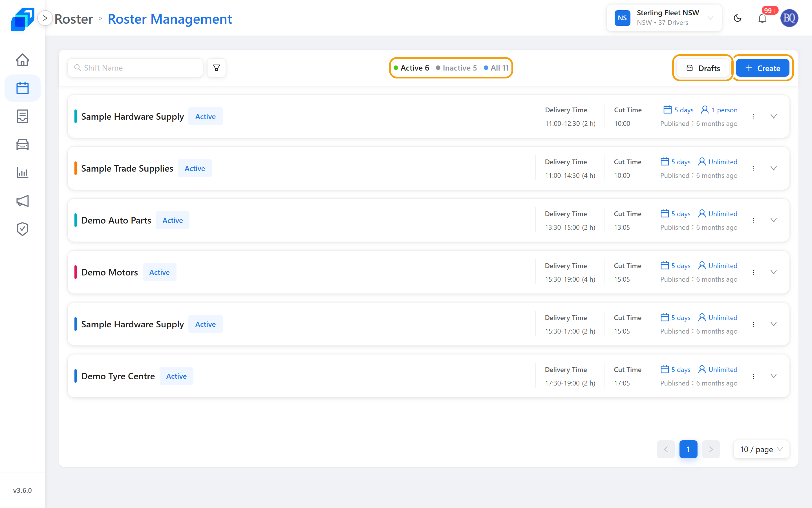Go to next page arrow

tap(711, 449)
